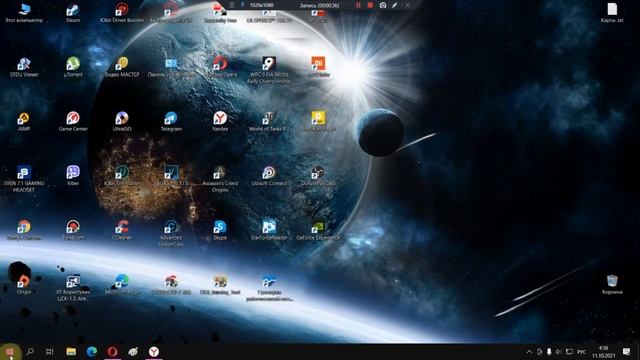Launch File Explorer from the taskbar
The image size is (640, 360).
(71, 351)
